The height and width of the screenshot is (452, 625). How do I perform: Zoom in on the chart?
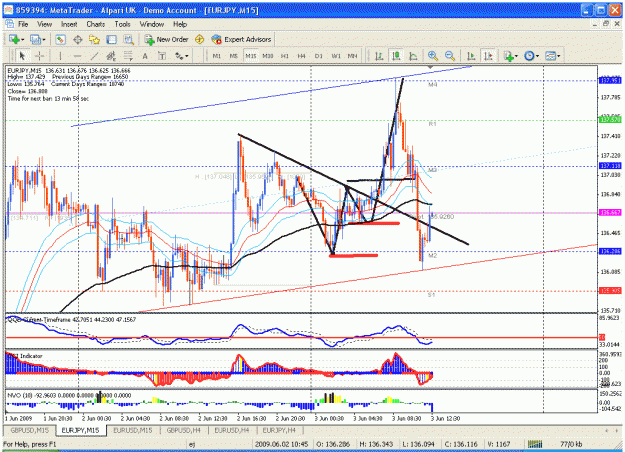pyautogui.click(x=432, y=56)
